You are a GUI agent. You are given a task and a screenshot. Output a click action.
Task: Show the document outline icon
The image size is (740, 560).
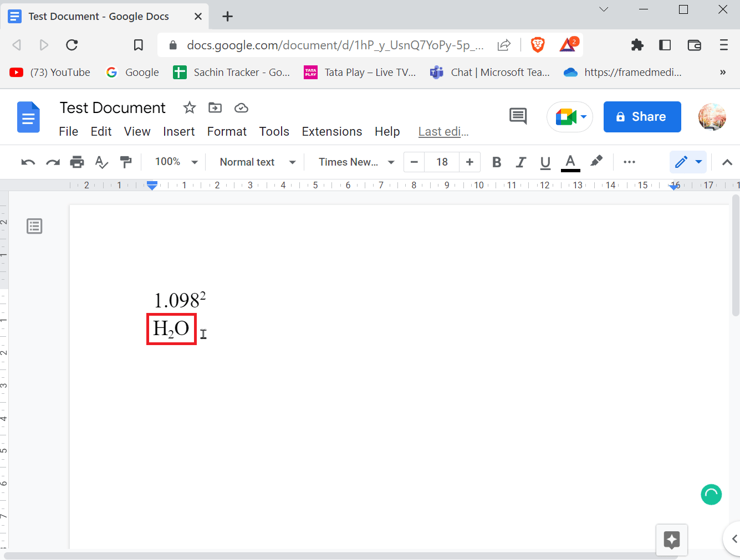[34, 226]
